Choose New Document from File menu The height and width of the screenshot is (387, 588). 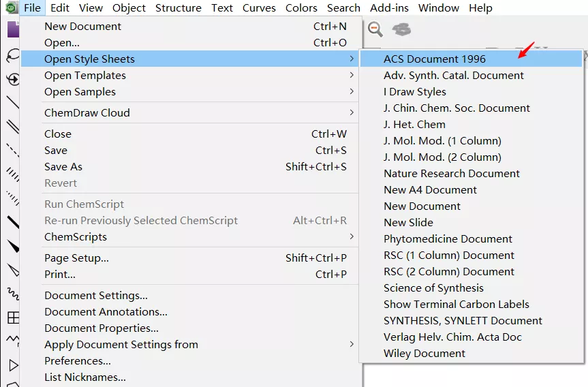pos(190,27)
